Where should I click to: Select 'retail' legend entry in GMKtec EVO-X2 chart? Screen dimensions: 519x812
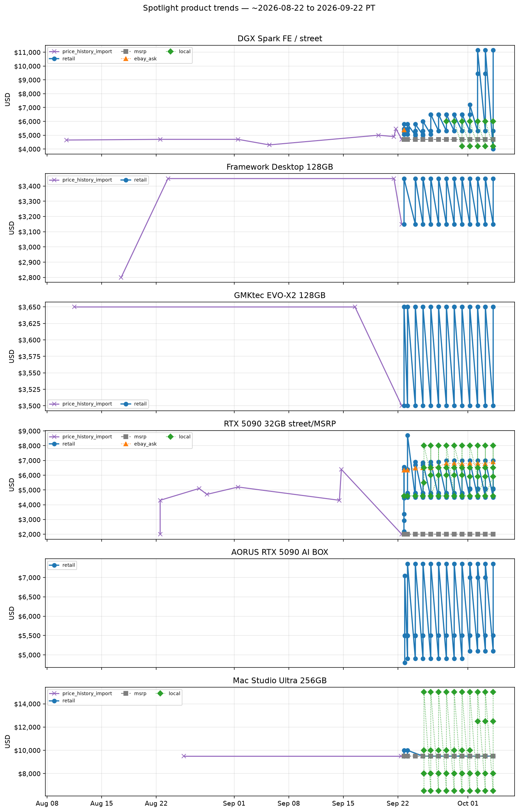[134, 404]
